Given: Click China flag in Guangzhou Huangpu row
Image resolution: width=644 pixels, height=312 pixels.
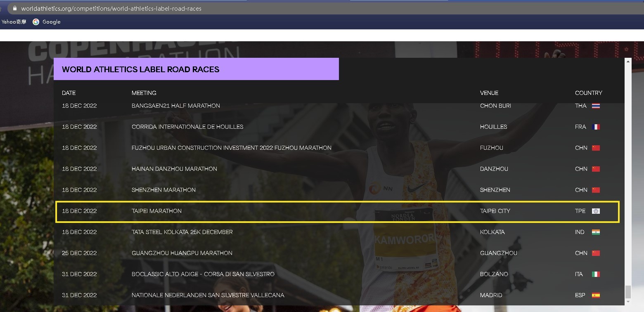Looking at the screenshot, I should pos(596,253).
